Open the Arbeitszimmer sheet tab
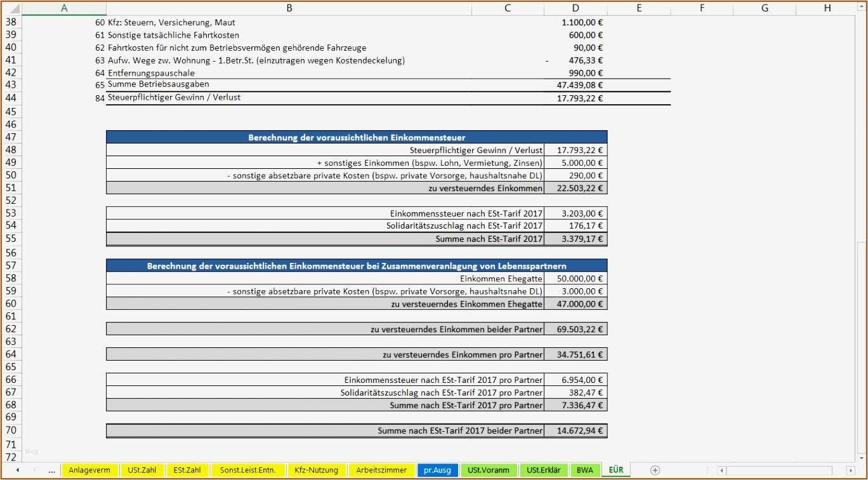 point(381,470)
